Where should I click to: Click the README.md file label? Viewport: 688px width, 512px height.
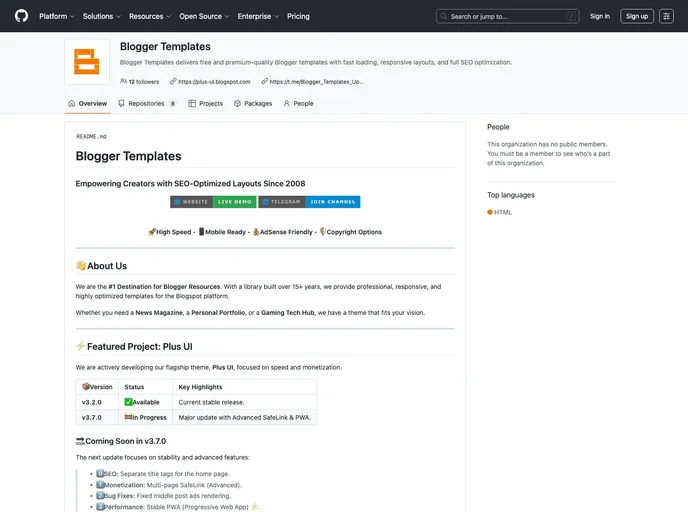tap(91, 136)
